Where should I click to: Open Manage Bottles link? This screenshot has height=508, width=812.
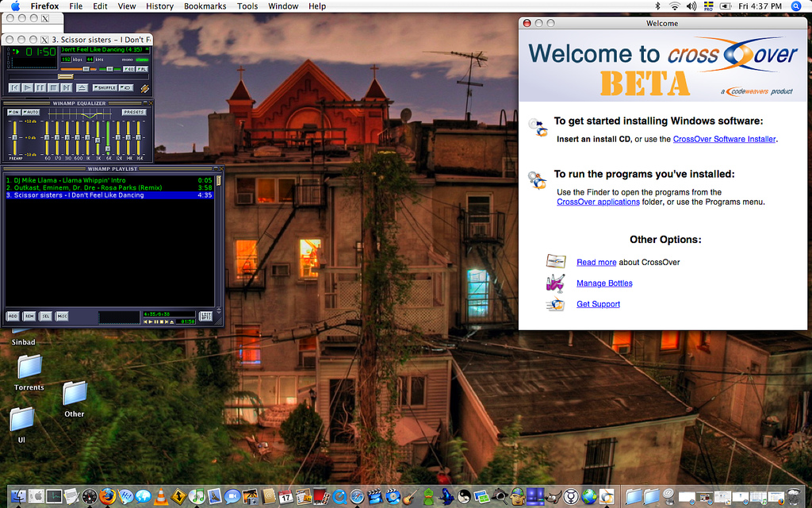click(x=604, y=283)
